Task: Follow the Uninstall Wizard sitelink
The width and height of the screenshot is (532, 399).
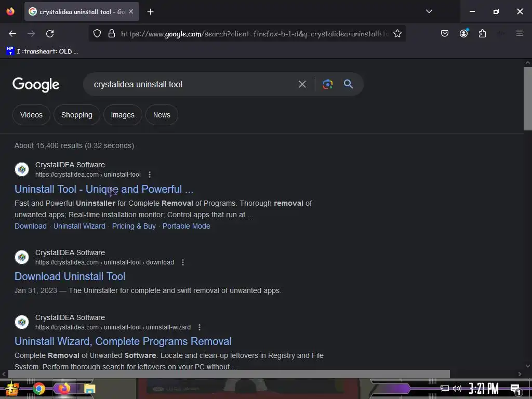Action: (79, 226)
